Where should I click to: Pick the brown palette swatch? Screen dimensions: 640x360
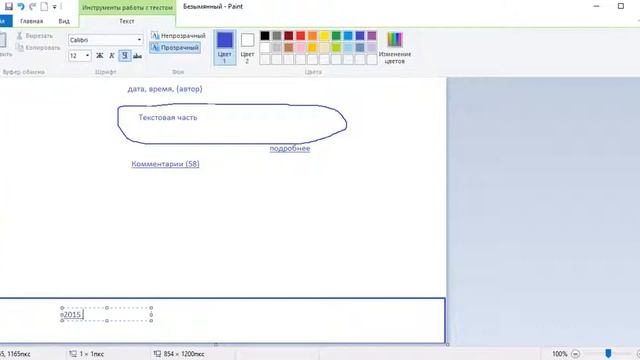289,48
